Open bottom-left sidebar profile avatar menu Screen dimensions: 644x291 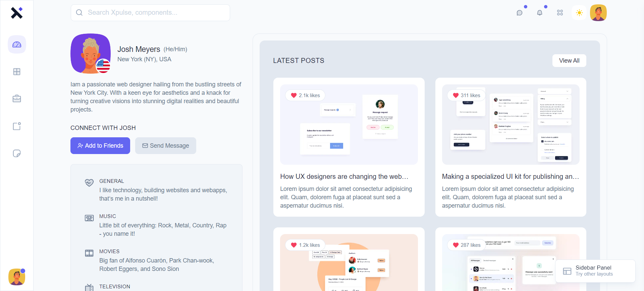pos(17,277)
